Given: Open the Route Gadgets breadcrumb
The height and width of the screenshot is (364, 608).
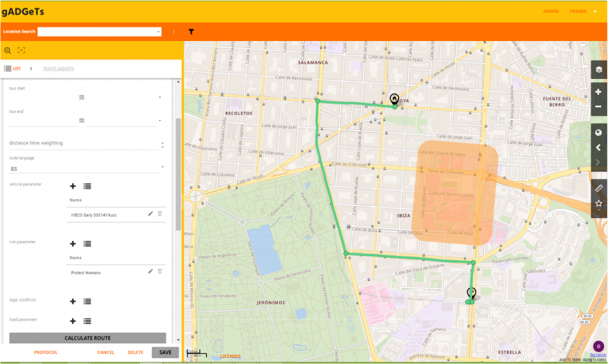Looking at the screenshot, I should [x=59, y=68].
